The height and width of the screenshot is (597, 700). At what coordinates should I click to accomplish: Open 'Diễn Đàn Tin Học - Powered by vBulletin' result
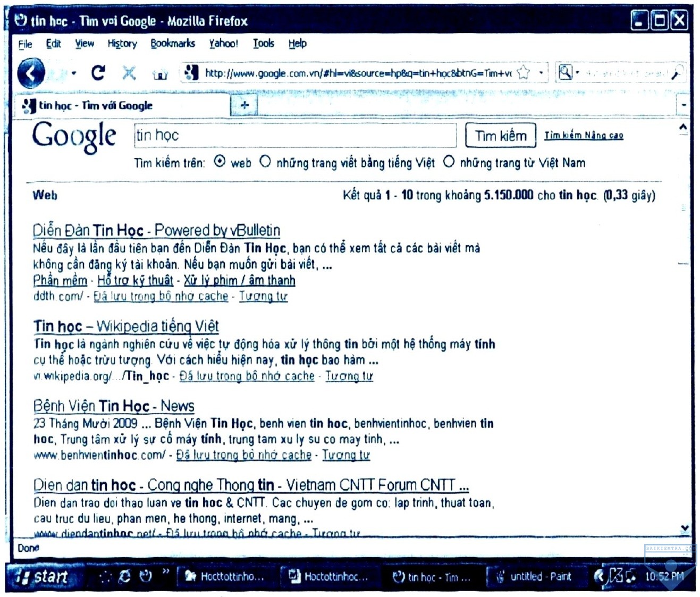(156, 231)
